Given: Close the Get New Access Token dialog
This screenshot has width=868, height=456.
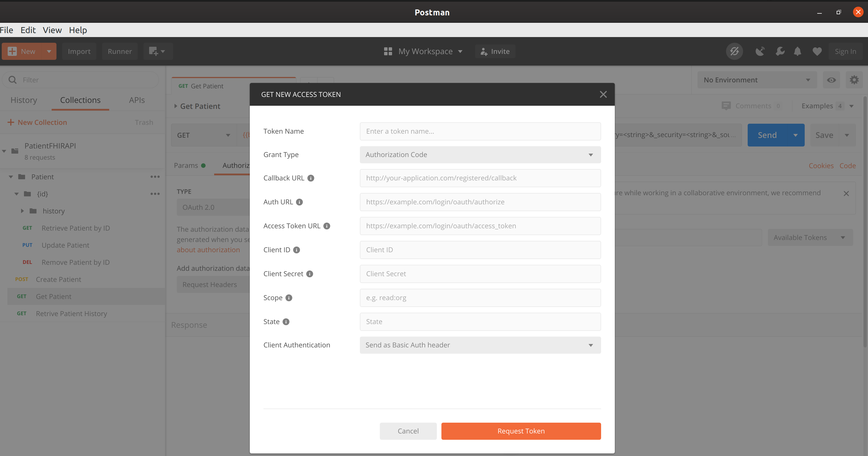Looking at the screenshot, I should point(603,94).
